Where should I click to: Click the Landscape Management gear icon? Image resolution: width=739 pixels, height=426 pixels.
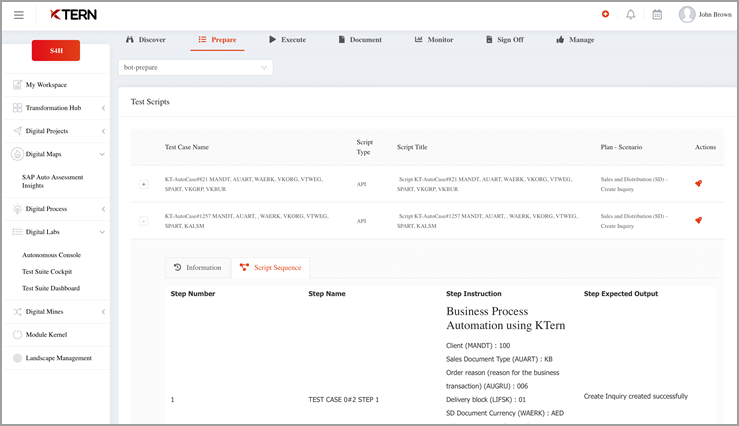point(17,358)
